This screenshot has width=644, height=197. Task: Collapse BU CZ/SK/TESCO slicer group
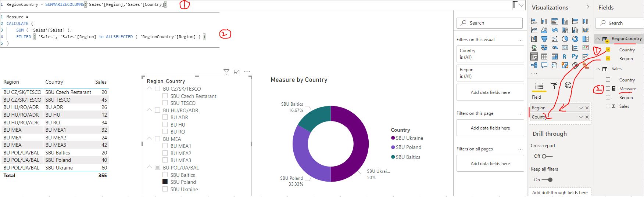tap(149, 88)
